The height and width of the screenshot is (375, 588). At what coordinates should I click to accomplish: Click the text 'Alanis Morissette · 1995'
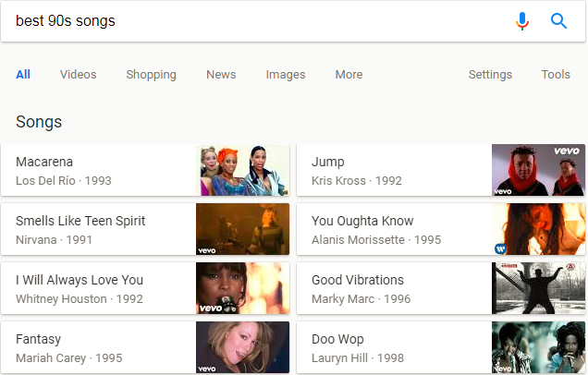376,240
